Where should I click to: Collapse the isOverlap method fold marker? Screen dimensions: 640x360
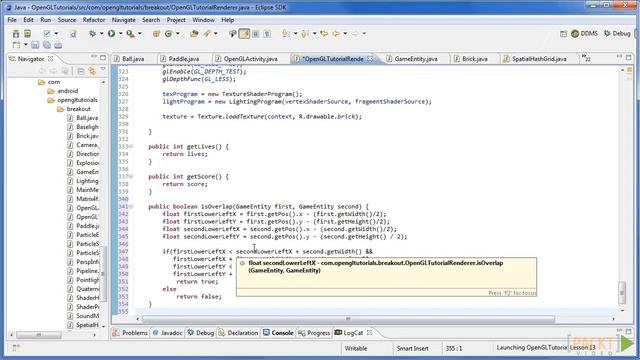point(131,207)
